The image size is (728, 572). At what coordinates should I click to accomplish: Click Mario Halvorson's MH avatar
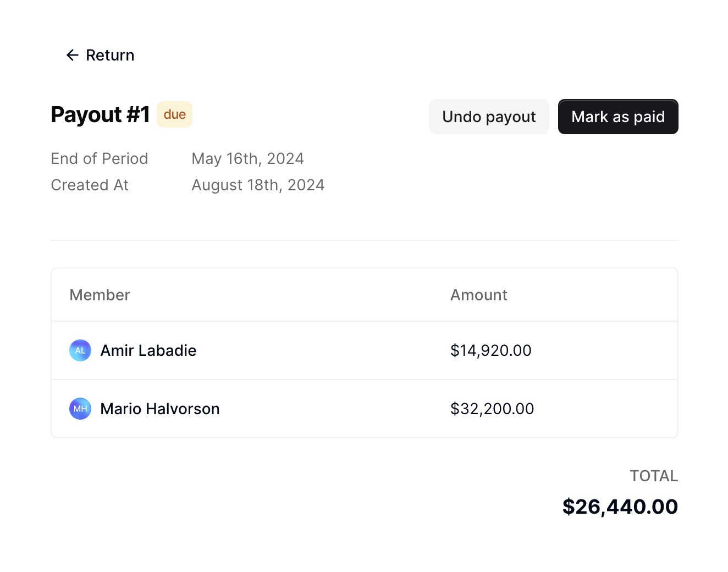pyautogui.click(x=80, y=409)
